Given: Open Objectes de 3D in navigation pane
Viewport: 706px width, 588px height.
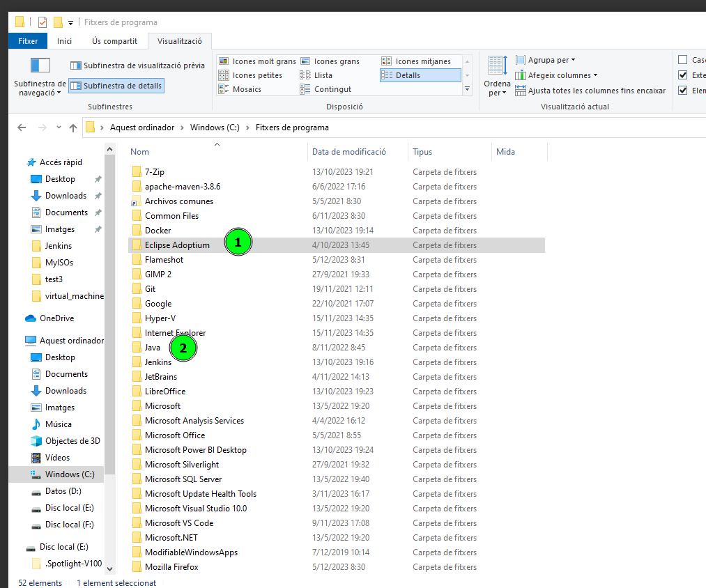Looking at the screenshot, I should (66, 441).
